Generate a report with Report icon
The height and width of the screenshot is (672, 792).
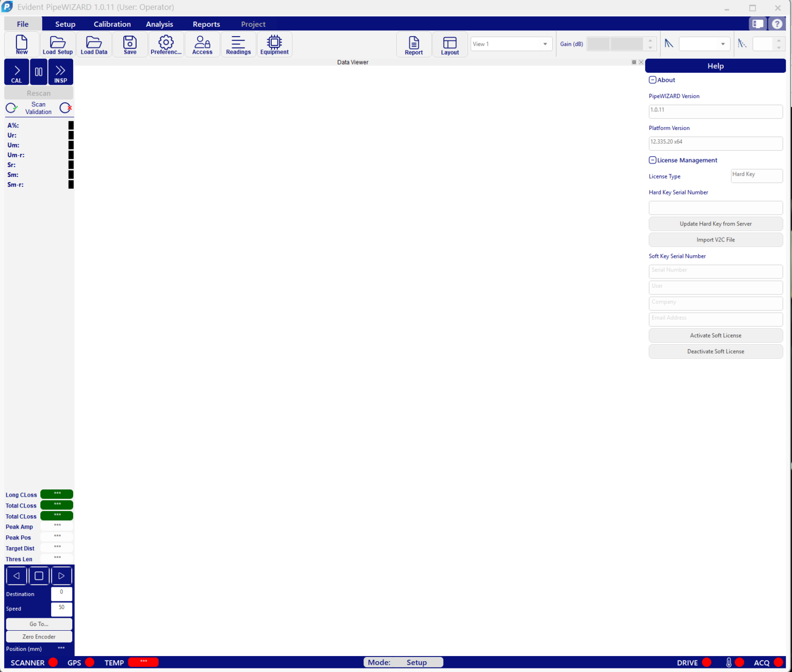pyautogui.click(x=414, y=45)
